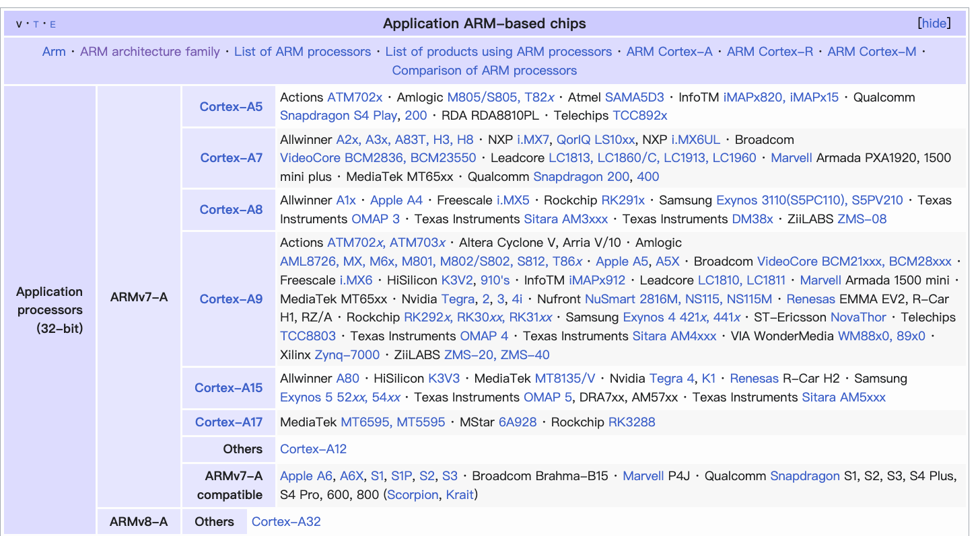Open Apple A5X link

coord(668,262)
